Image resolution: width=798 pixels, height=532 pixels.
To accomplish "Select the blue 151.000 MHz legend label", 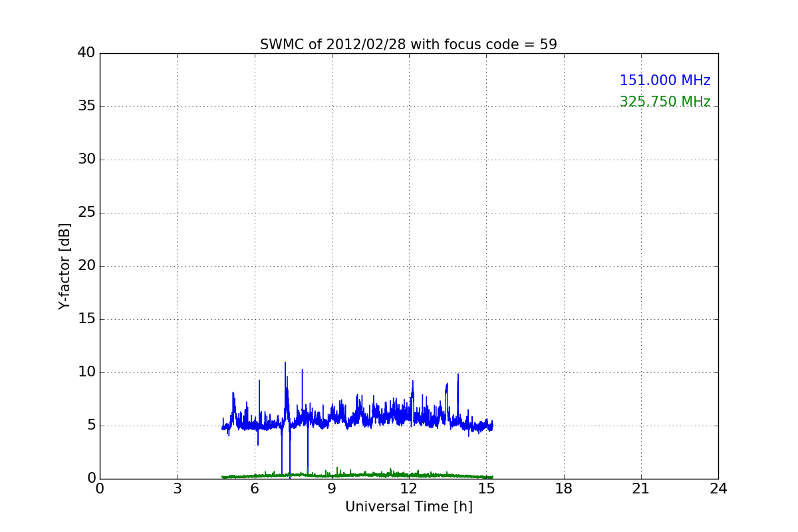I will (x=665, y=80).
